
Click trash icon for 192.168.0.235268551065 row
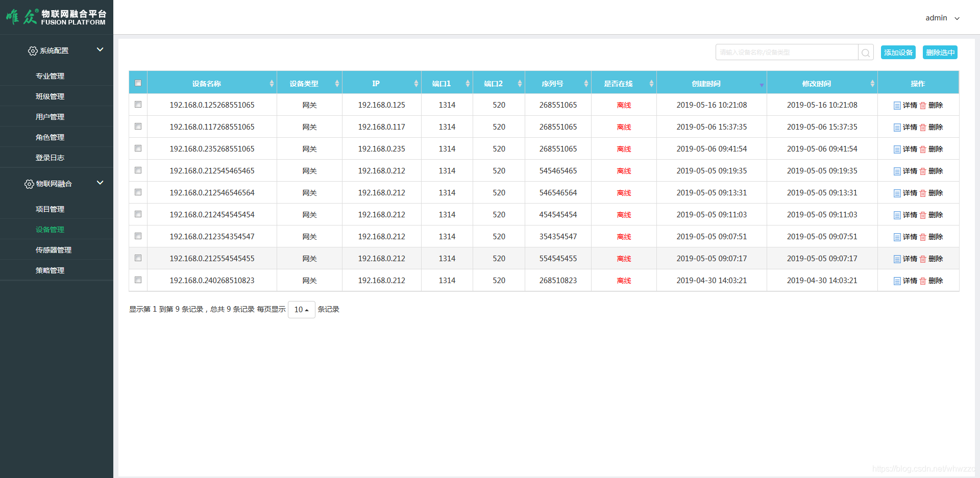pyautogui.click(x=923, y=149)
